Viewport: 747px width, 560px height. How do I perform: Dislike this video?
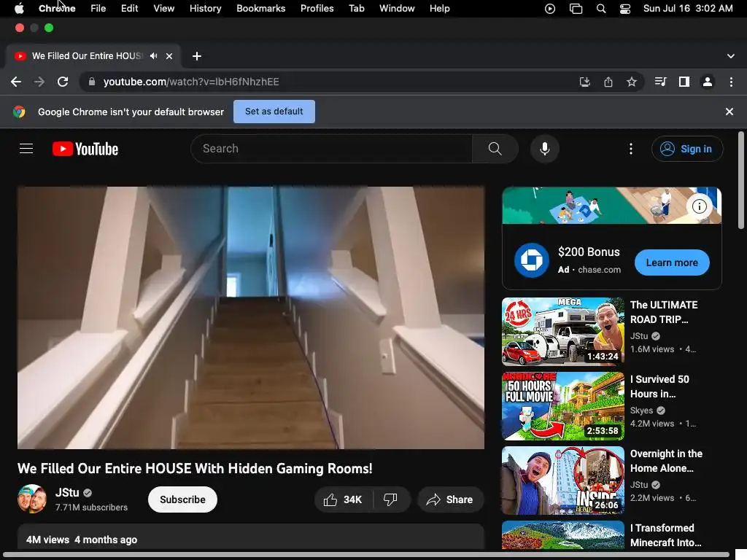click(391, 499)
